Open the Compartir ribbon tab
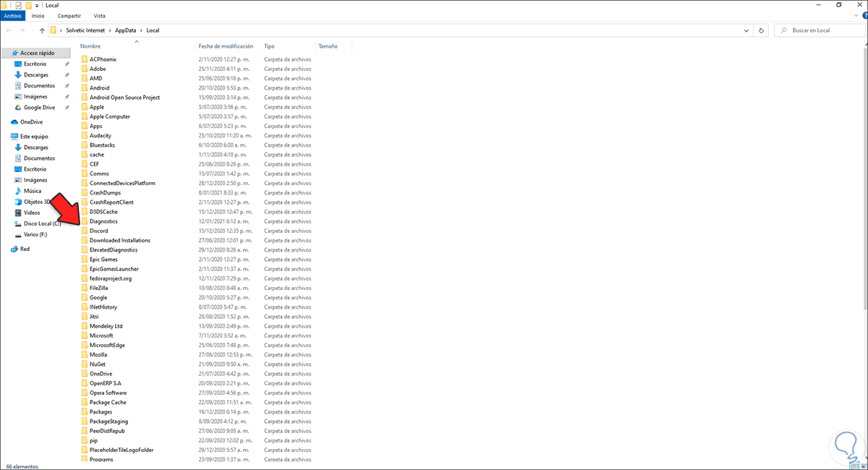The height and width of the screenshot is (470, 868). coord(69,15)
